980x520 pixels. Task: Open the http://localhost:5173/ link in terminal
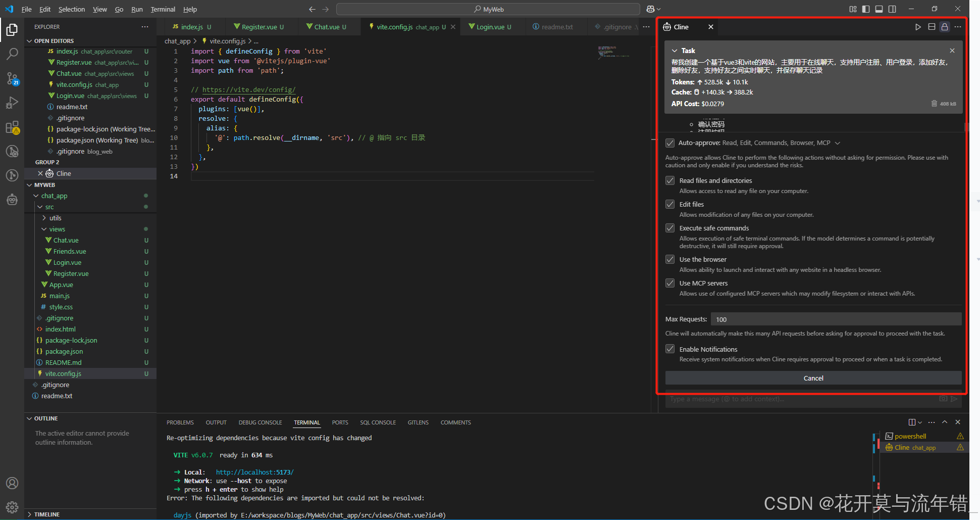254,472
